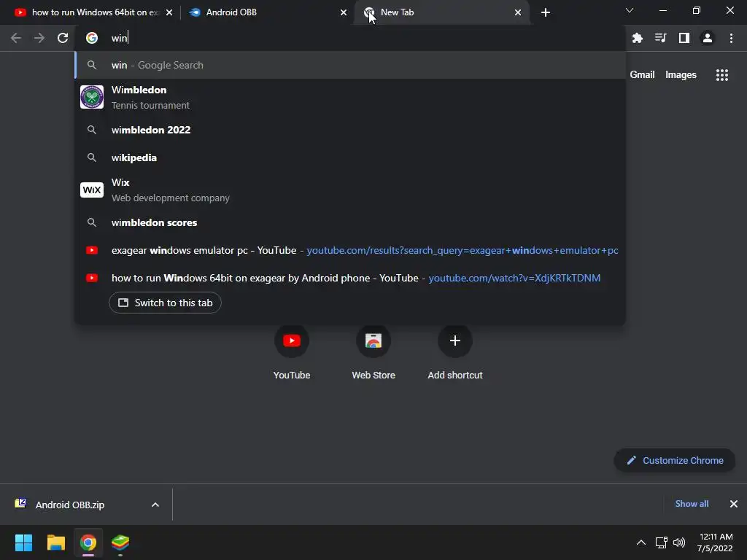Pick the 'wikipedia' suggestion
The width and height of the screenshot is (747, 560).
pos(350,157)
